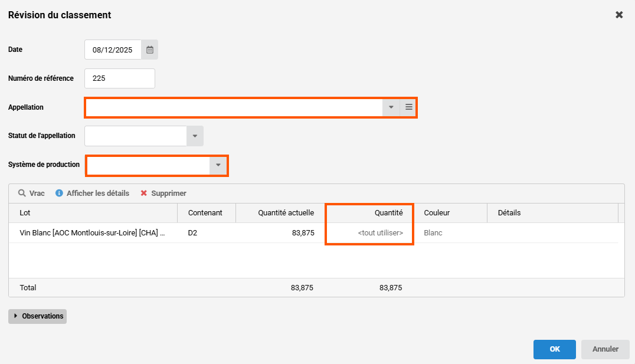Select the Vin Blanc Montlouis-sur-Loire row
Image resolution: width=635 pixels, height=364 pixels.
point(92,233)
